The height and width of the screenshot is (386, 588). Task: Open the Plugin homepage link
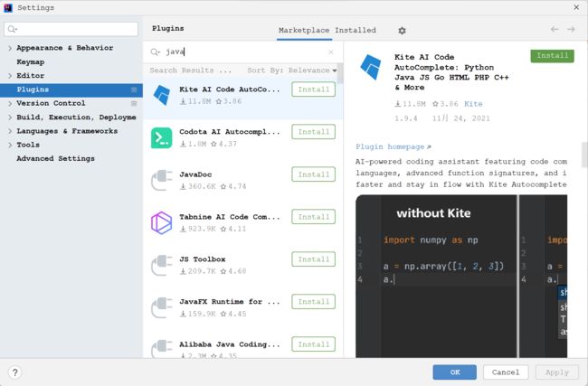point(393,147)
